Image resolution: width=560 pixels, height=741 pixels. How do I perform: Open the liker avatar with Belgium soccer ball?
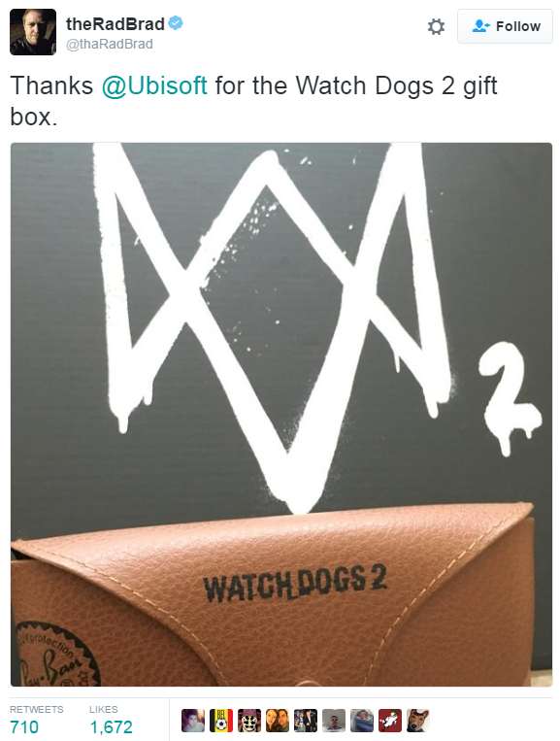(x=221, y=721)
